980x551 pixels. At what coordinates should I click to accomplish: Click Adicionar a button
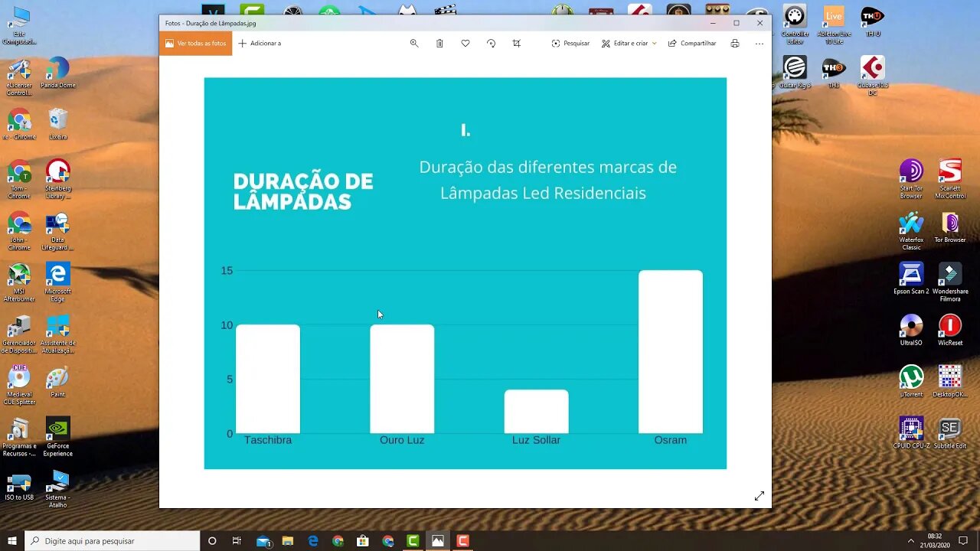pos(260,44)
